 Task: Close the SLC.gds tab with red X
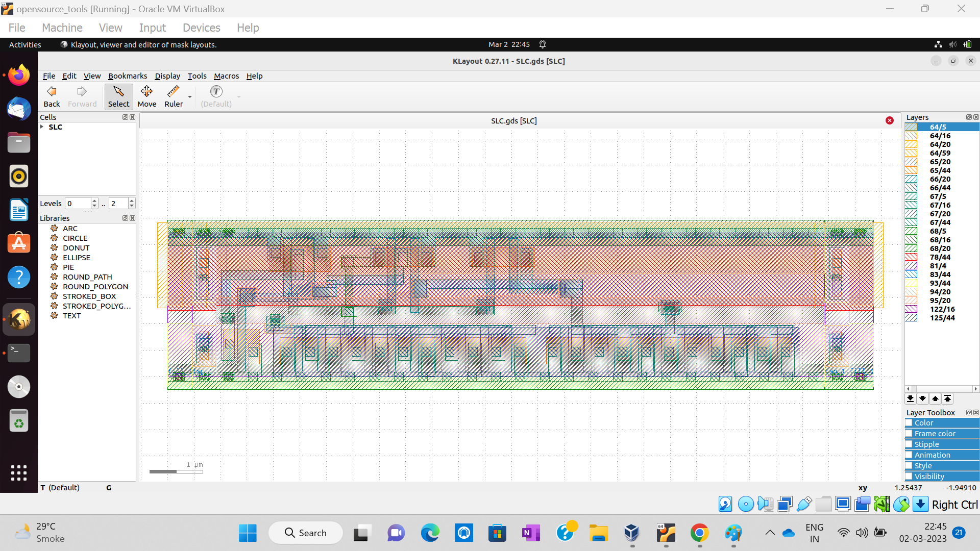point(890,120)
